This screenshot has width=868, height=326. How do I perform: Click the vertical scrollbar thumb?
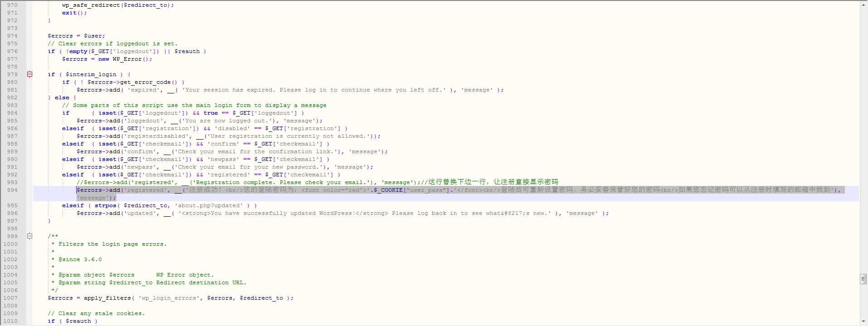(863, 278)
